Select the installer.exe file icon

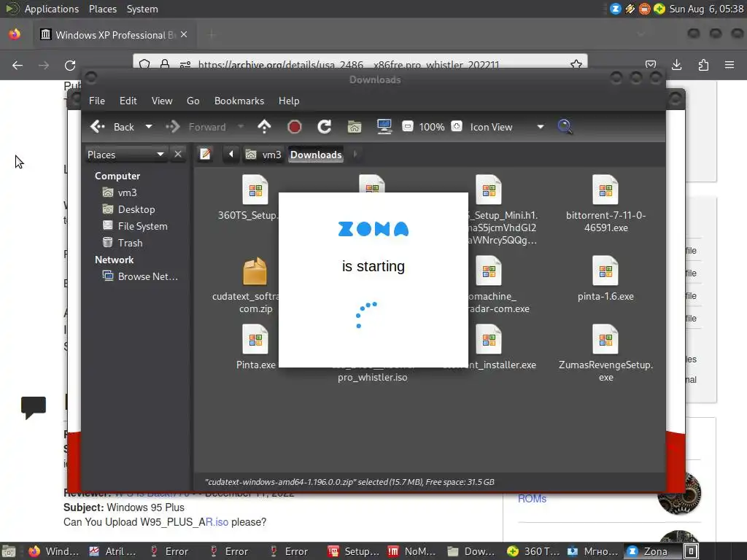(x=489, y=340)
